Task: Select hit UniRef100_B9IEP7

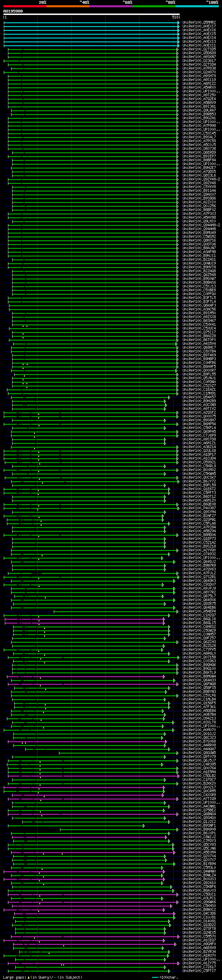Action: coord(199,156)
